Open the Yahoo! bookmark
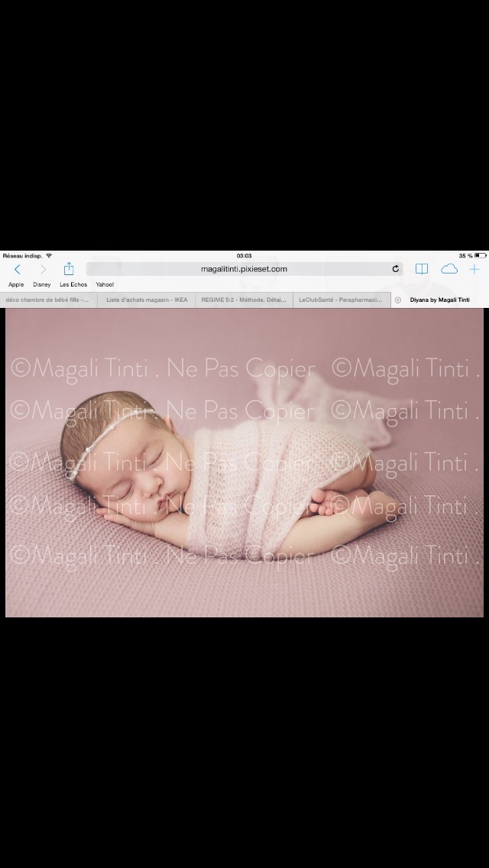 pyautogui.click(x=105, y=284)
